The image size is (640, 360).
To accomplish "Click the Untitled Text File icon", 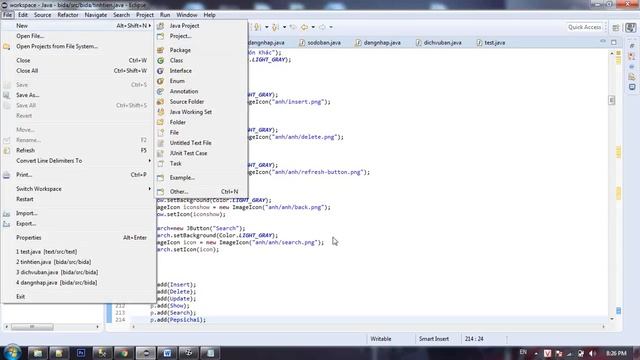I will (160, 143).
